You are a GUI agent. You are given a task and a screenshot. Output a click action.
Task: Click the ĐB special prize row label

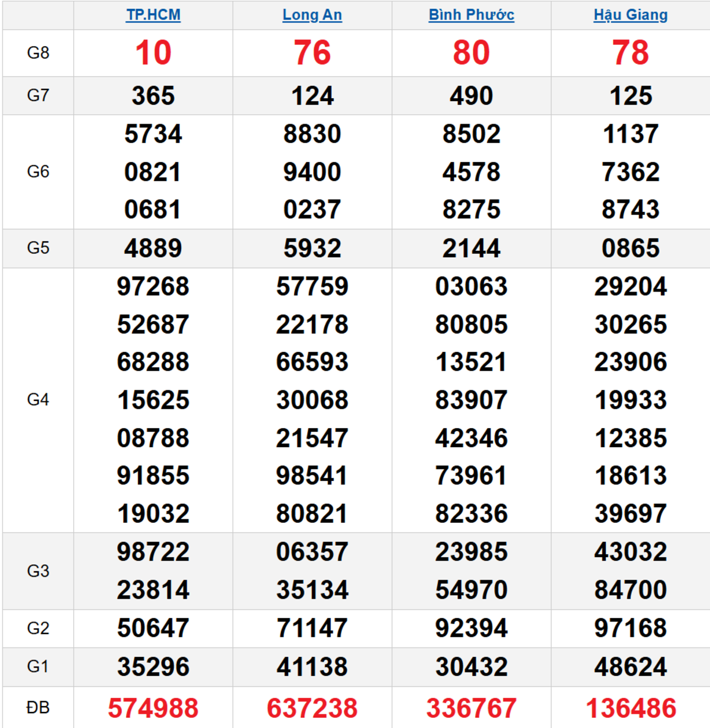tap(38, 707)
